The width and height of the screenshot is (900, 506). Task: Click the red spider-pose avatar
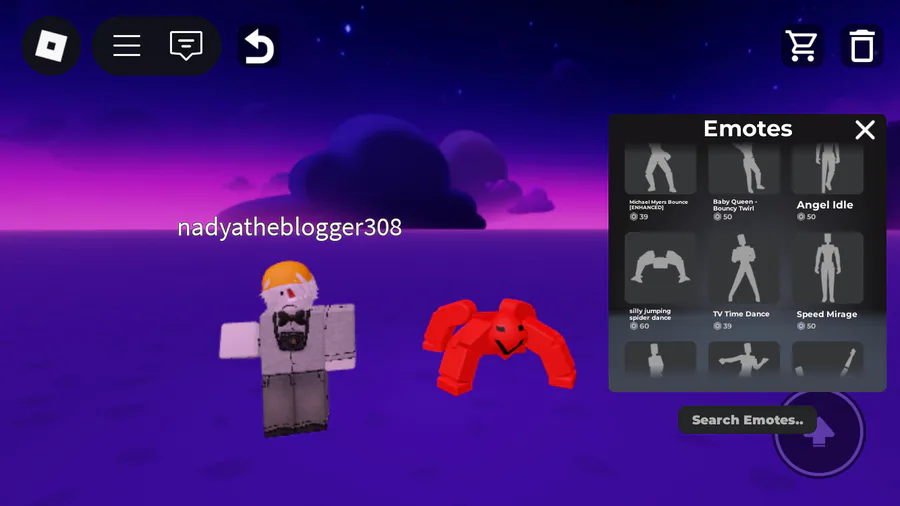coord(498,346)
